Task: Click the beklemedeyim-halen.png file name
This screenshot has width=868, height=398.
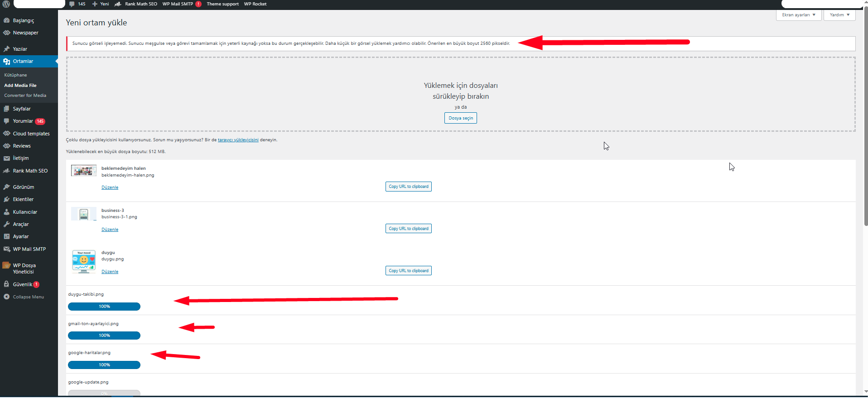Action: click(x=128, y=175)
